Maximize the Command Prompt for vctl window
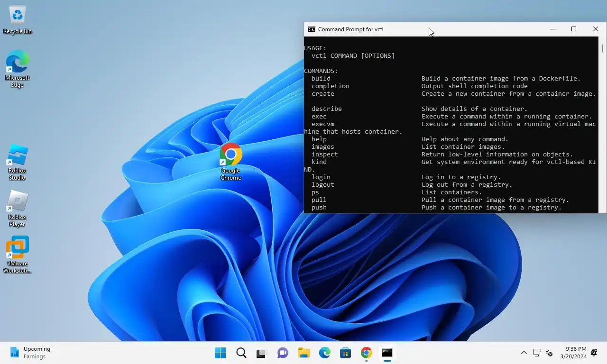 pyautogui.click(x=574, y=29)
